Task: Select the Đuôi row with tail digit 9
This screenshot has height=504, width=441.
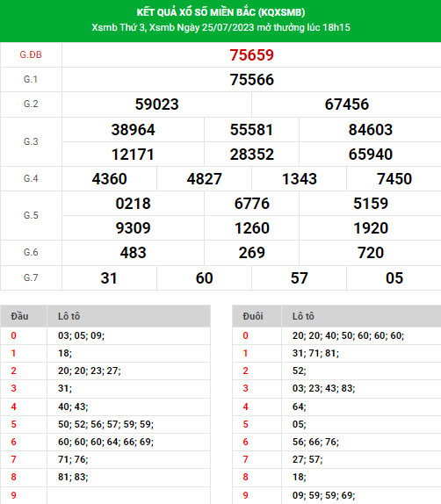Action: [x=336, y=495]
